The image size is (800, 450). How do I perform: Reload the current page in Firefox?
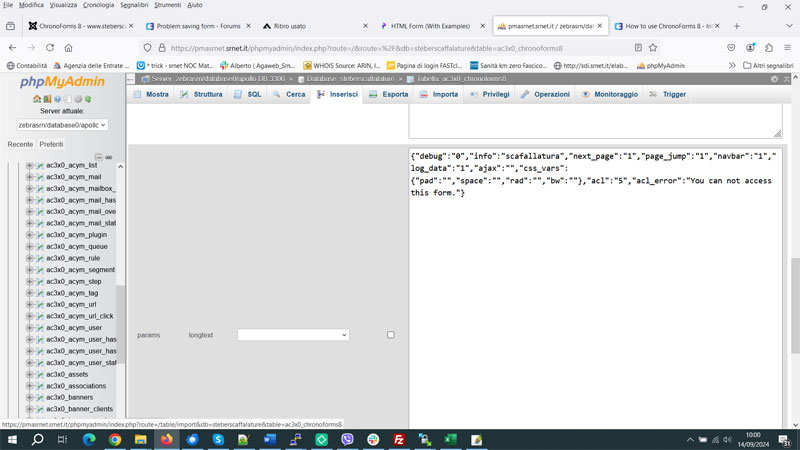tap(49, 47)
